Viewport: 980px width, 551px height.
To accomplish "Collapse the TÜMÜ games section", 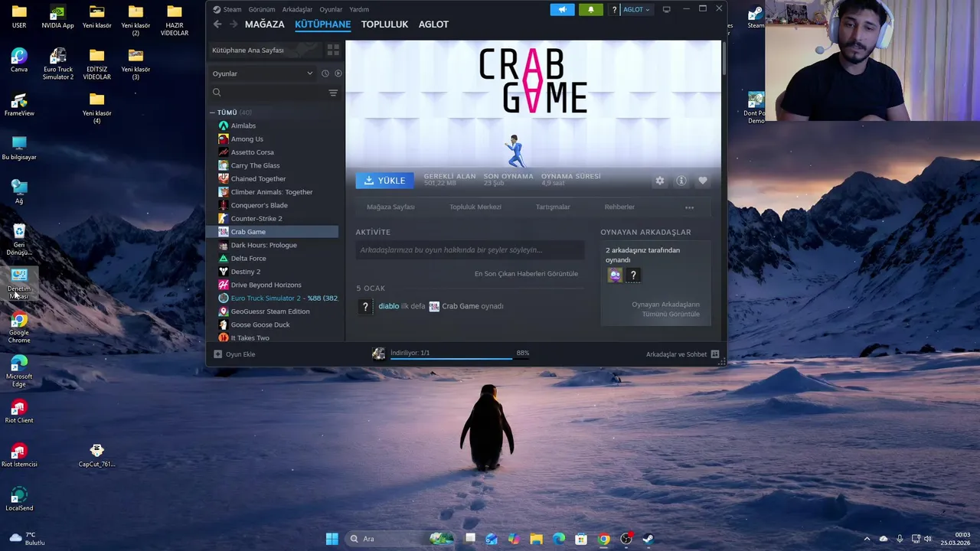I will [213, 112].
